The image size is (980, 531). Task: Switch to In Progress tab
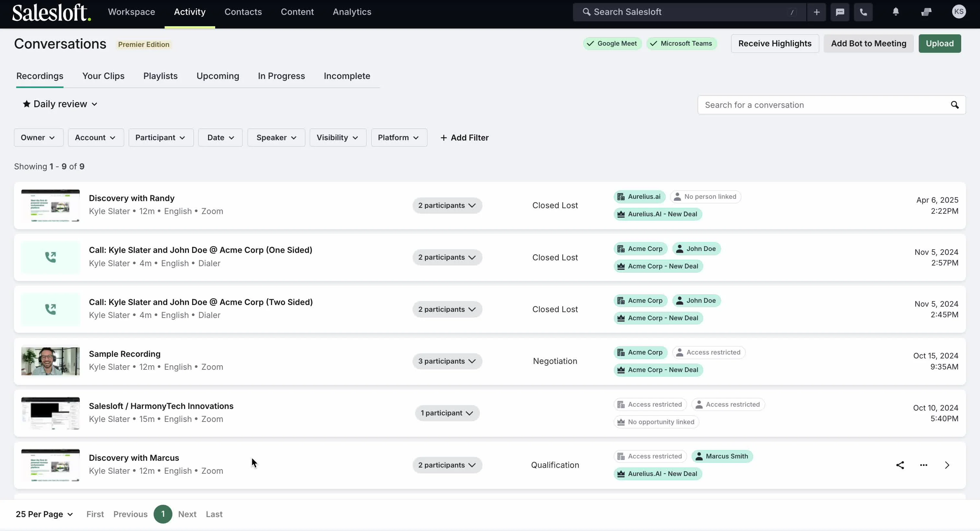pyautogui.click(x=281, y=76)
